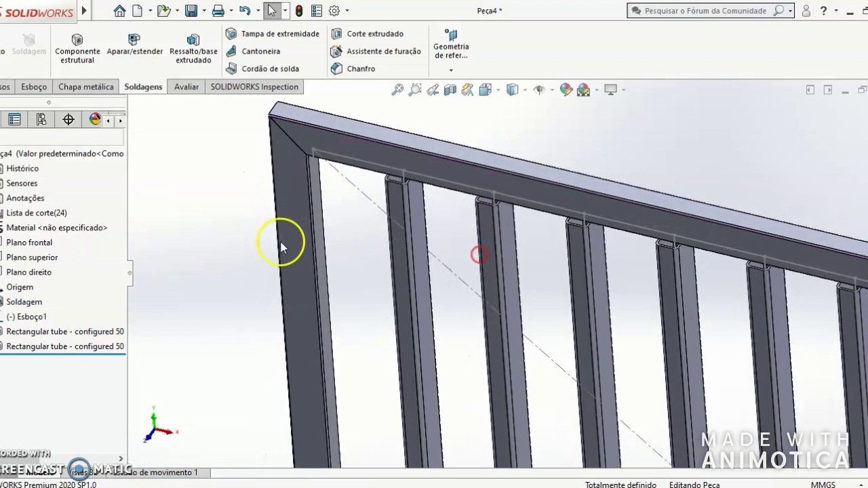
Task: Expand Apply Scene dropdown arrow
Action: click(x=596, y=89)
